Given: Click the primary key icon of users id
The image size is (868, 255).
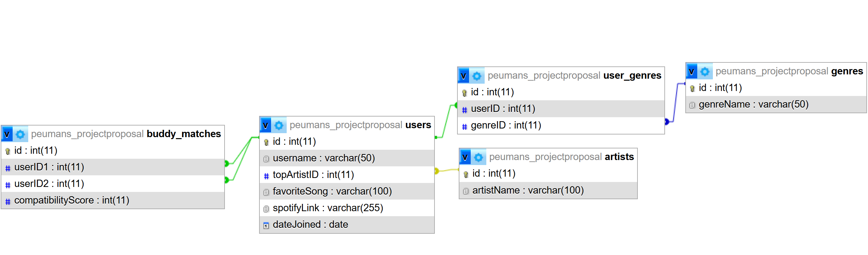Looking at the screenshot, I should pos(266,142).
